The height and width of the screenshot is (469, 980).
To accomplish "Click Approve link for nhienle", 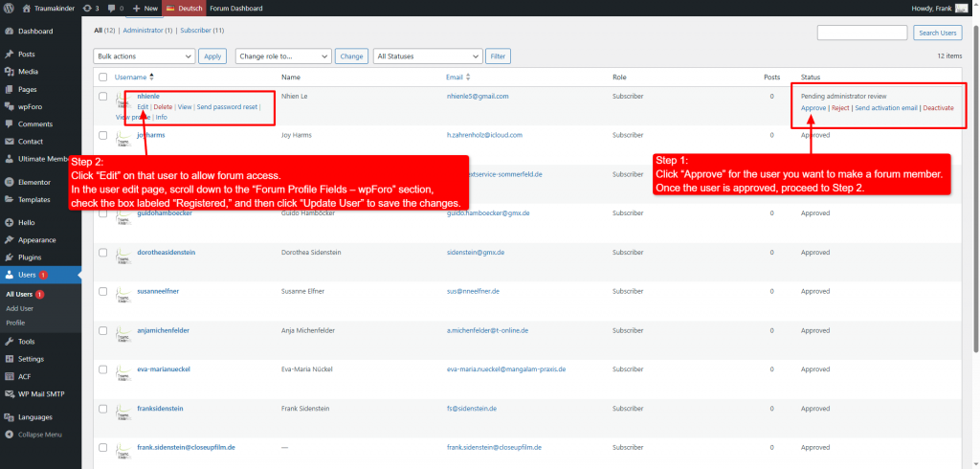I will [813, 108].
